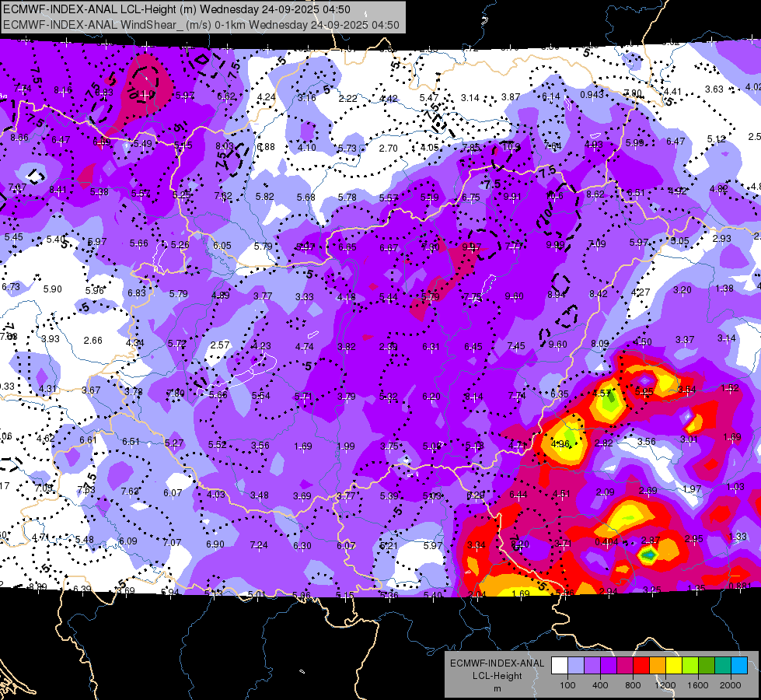Click the wind shear value '8.41'

[x=58, y=190]
